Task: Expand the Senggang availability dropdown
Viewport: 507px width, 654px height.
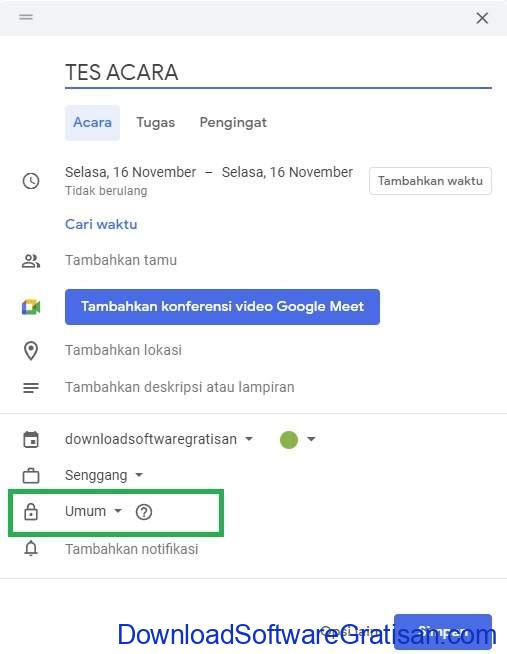Action: [104, 475]
